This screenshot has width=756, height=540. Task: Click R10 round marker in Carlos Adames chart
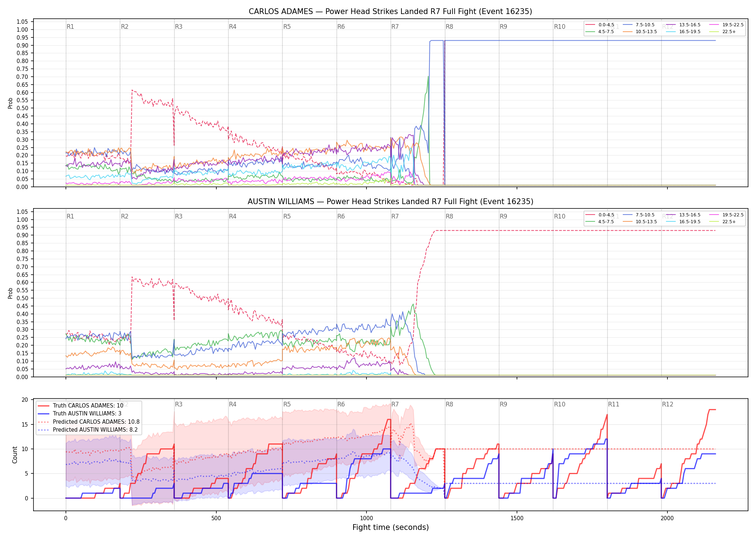pyautogui.click(x=559, y=27)
